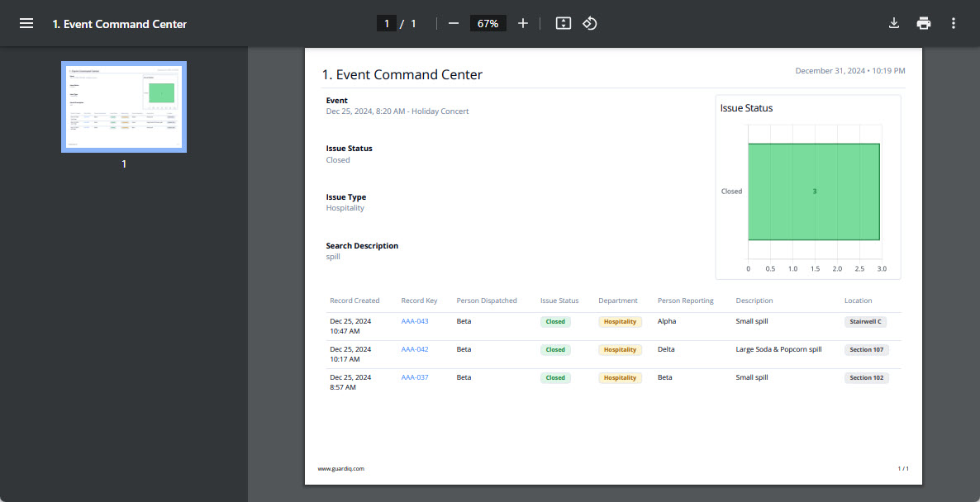Click the zoom in plus icon
Image resolution: width=980 pixels, height=502 pixels.
[522, 24]
